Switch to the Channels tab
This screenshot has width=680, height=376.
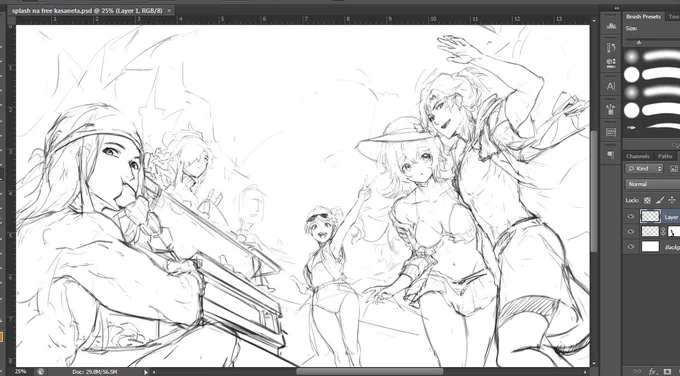(x=638, y=156)
